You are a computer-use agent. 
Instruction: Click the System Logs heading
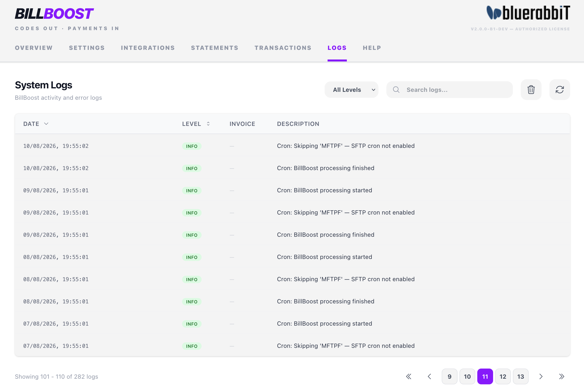tap(43, 85)
